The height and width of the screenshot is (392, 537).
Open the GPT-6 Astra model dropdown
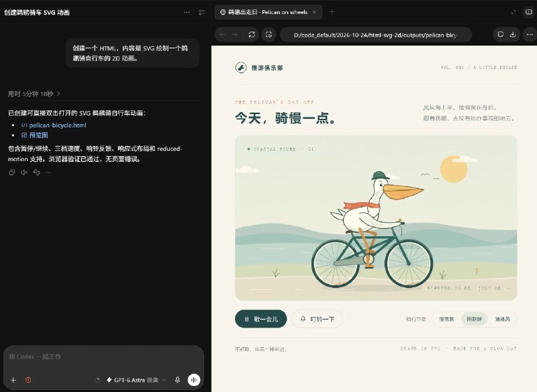coord(136,380)
